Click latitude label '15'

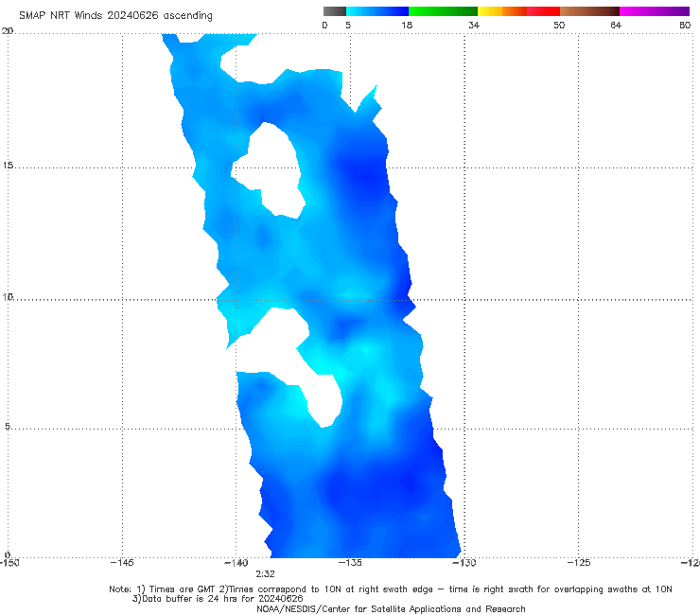8,166
